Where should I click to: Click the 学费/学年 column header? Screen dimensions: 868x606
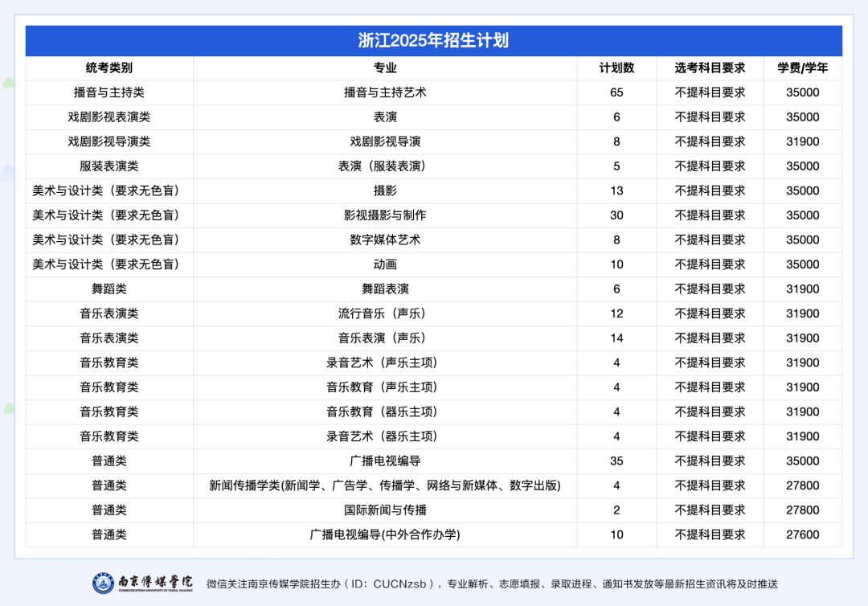pos(803,68)
